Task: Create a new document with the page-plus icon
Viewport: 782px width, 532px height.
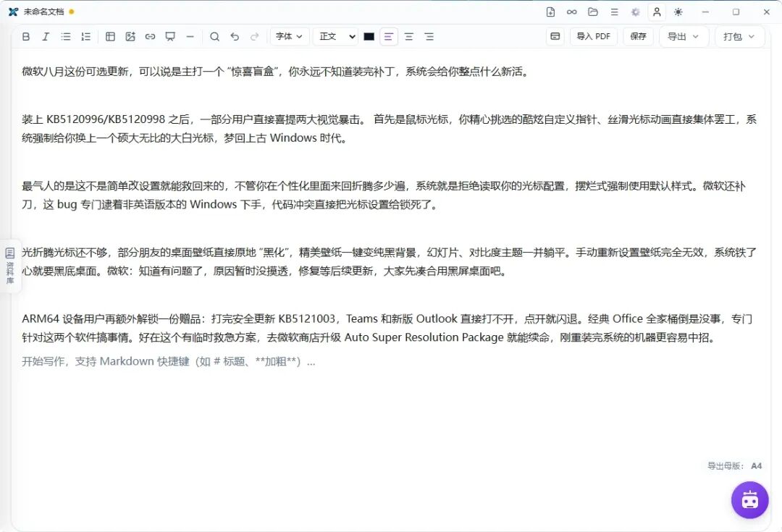Action: point(550,12)
